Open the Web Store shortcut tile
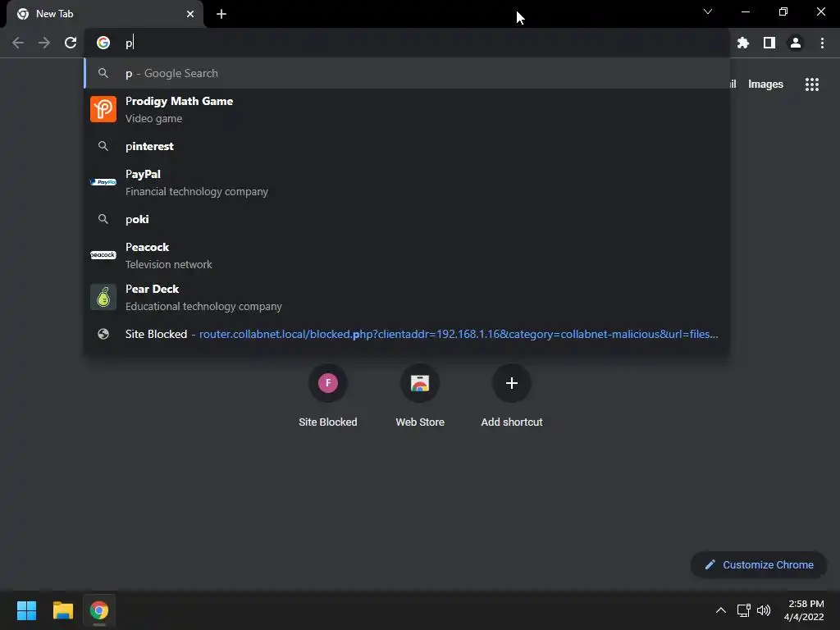The image size is (840, 630). (420, 383)
